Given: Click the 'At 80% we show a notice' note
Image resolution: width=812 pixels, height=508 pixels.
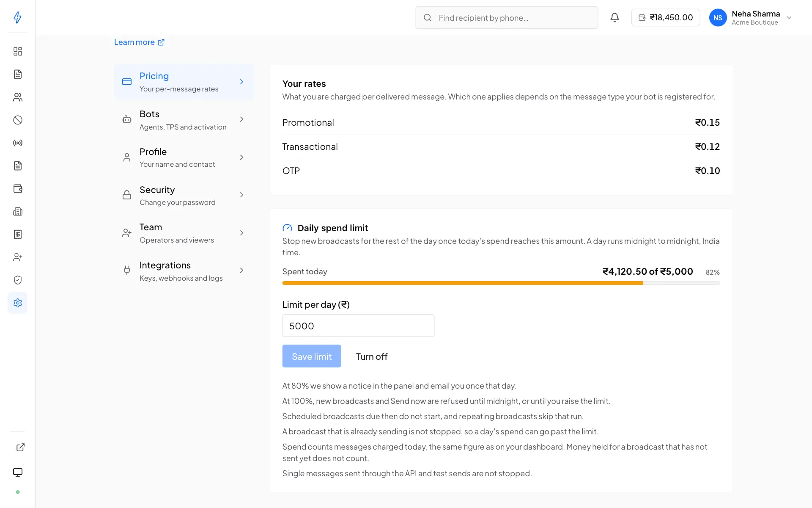Looking at the screenshot, I should tap(399, 386).
